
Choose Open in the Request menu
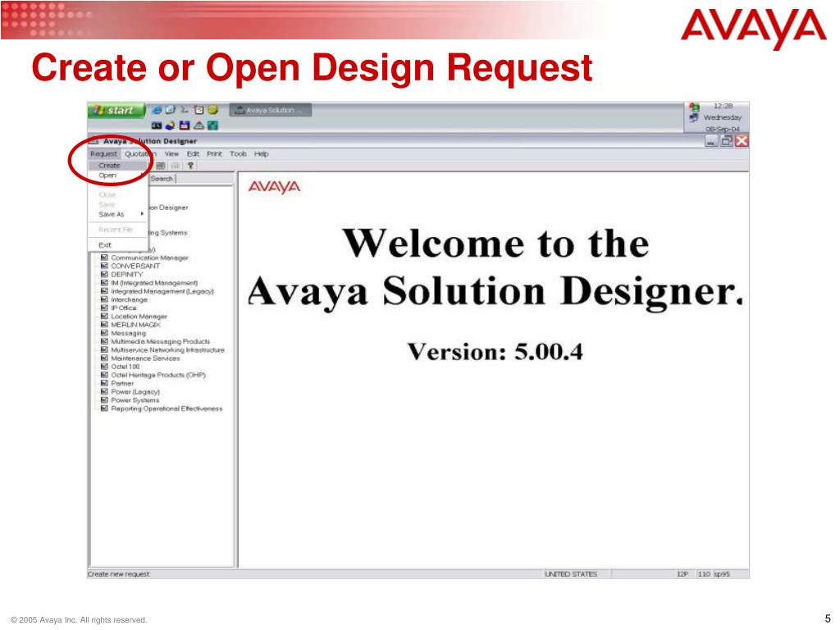118,176
